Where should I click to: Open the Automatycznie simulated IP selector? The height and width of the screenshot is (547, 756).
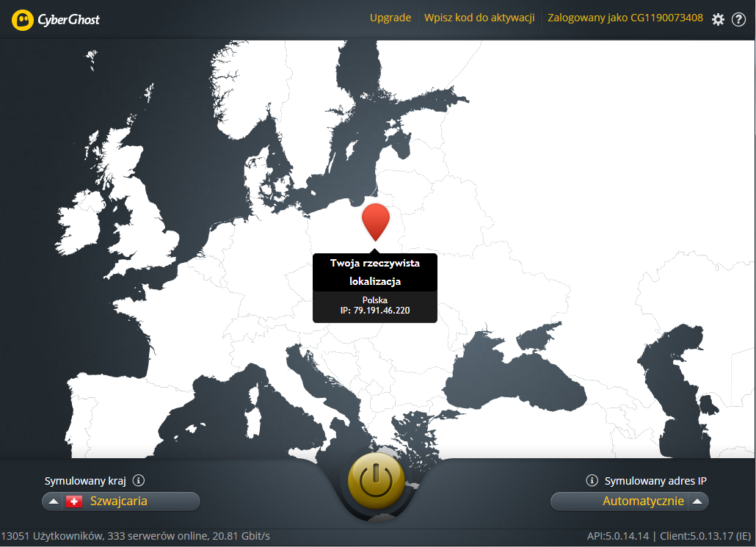click(629, 501)
